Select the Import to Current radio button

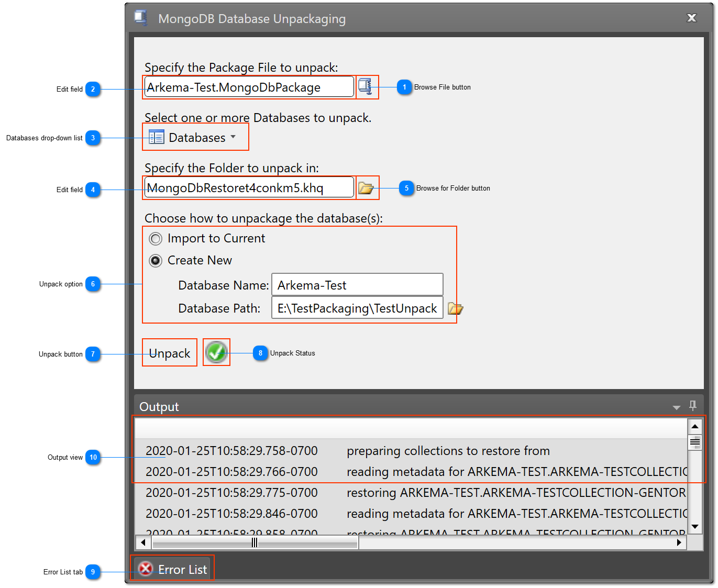tap(156, 239)
